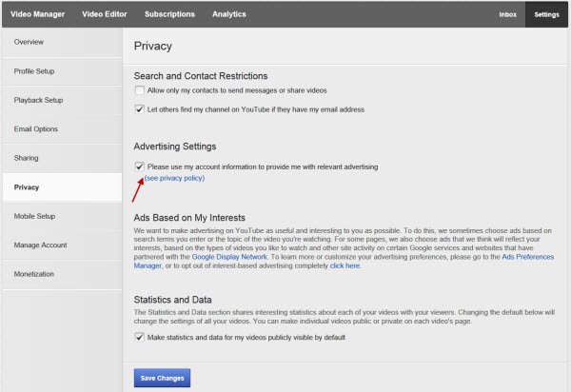Go to Subscriptions in the top bar
Image resolution: width=571 pixels, height=392 pixels.
169,14
